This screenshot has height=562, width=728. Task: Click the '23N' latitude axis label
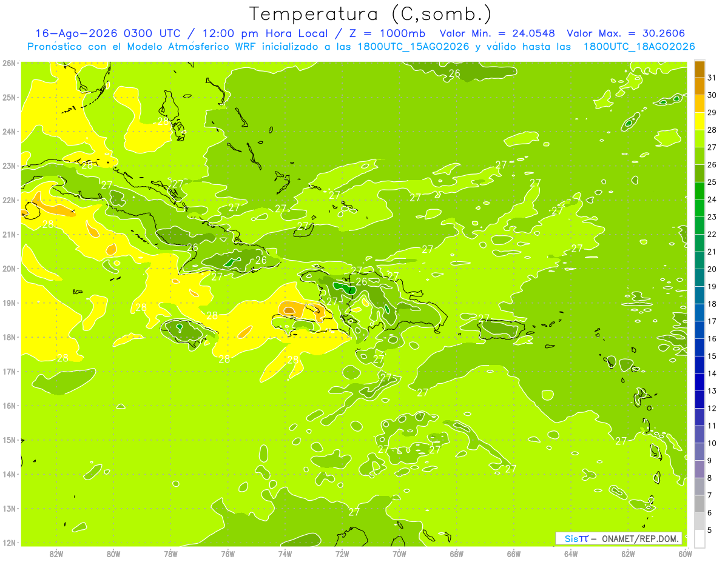pyautogui.click(x=8, y=166)
